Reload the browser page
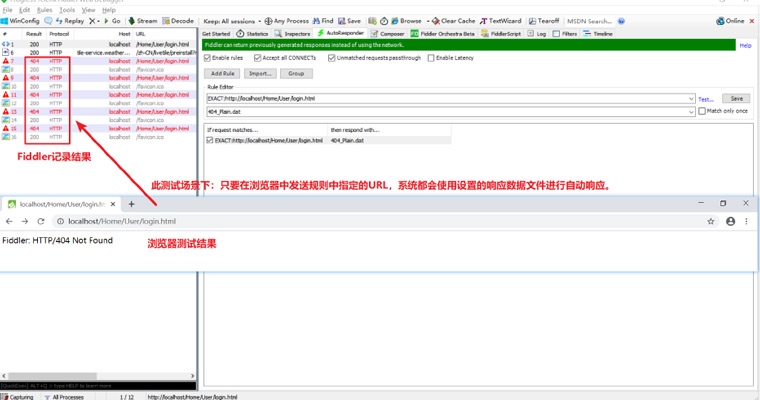The width and height of the screenshot is (760, 400). (41, 221)
